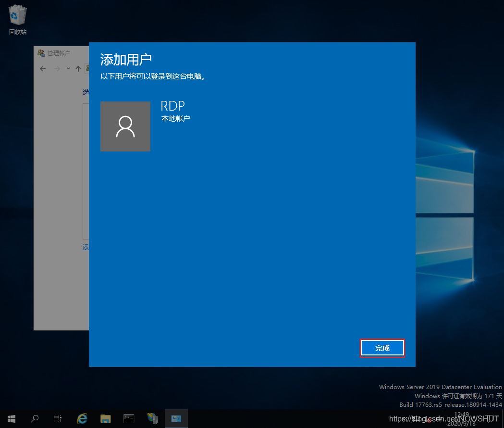Launch Internet Explorer from the taskbar
The image size is (504, 428).
82,418
